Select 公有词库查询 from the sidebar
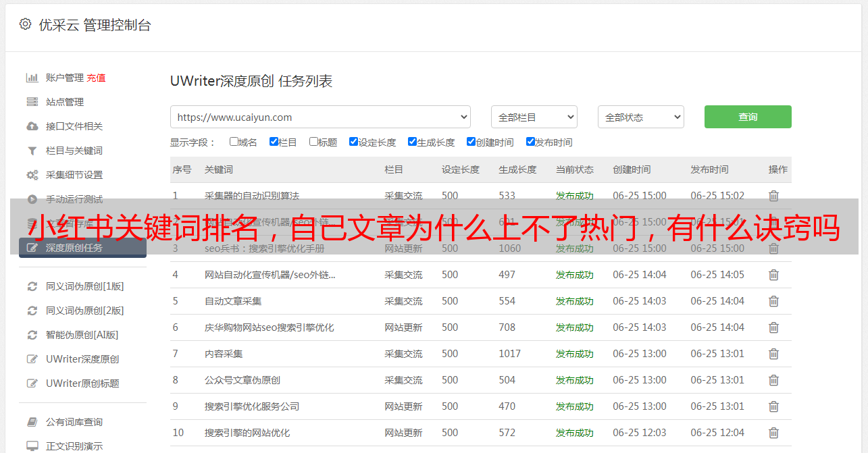868x453 pixels. [74, 422]
